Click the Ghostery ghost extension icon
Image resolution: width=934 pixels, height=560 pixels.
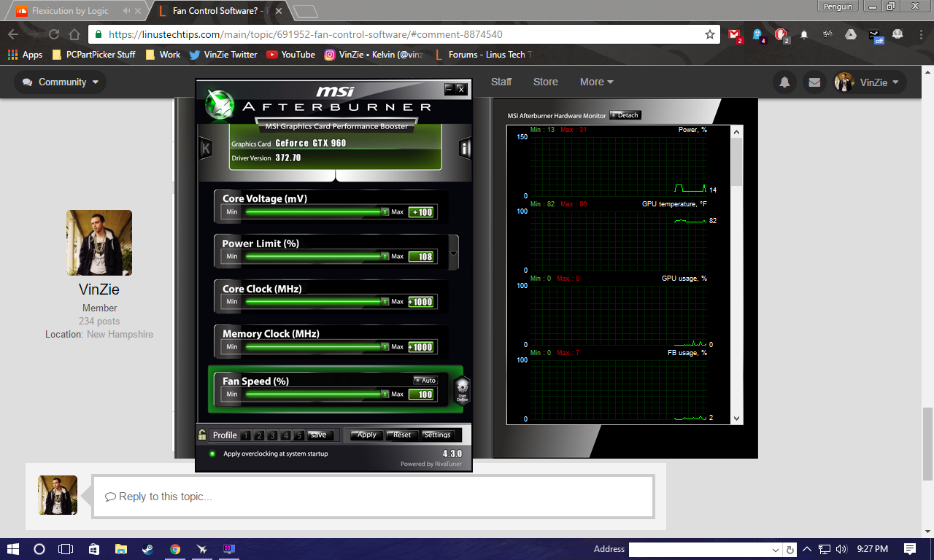point(758,34)
